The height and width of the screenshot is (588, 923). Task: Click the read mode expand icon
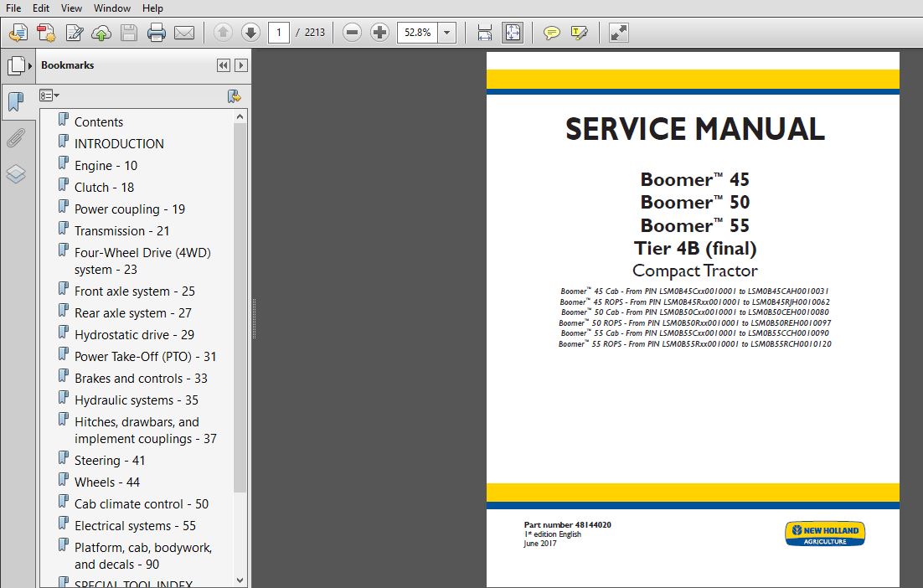point(619,33)
